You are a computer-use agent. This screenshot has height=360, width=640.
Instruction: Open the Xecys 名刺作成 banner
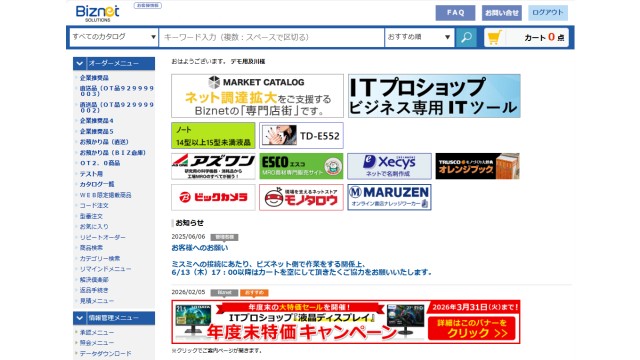click(389, 166)
